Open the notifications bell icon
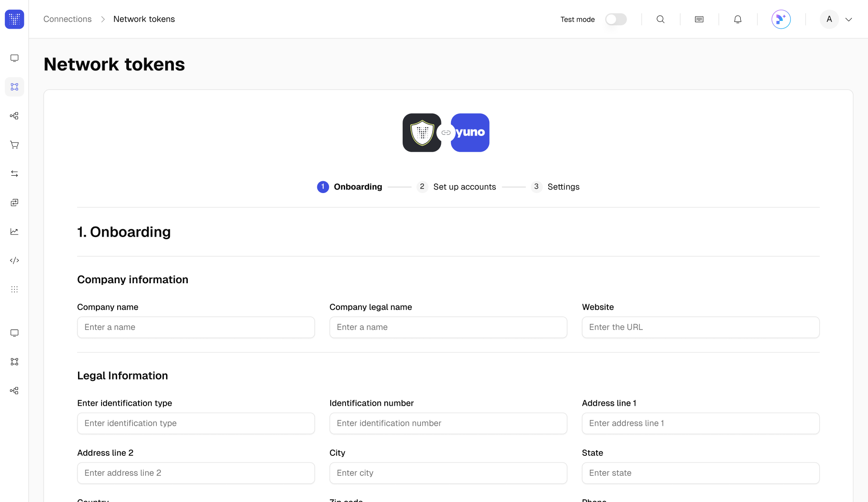The width and height of the screenshot is (868, 502). coord(738,19)
